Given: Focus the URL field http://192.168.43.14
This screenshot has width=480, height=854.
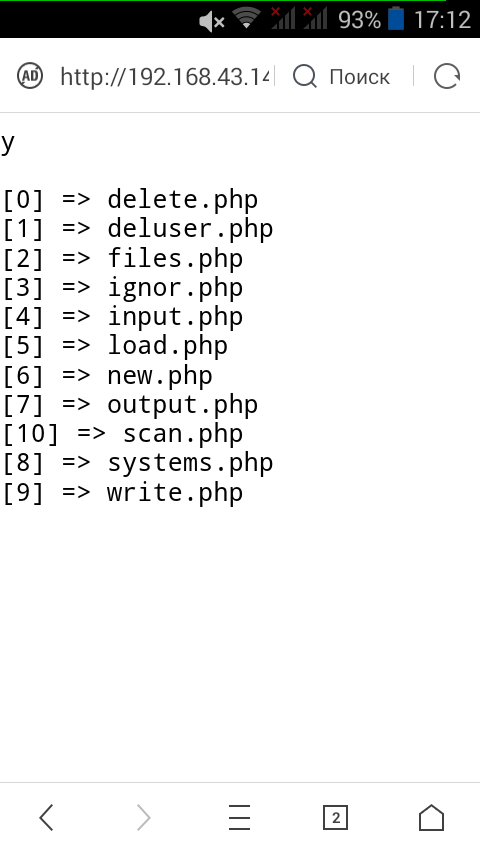Looking at the screenshot, I should (x=166, y=76).
